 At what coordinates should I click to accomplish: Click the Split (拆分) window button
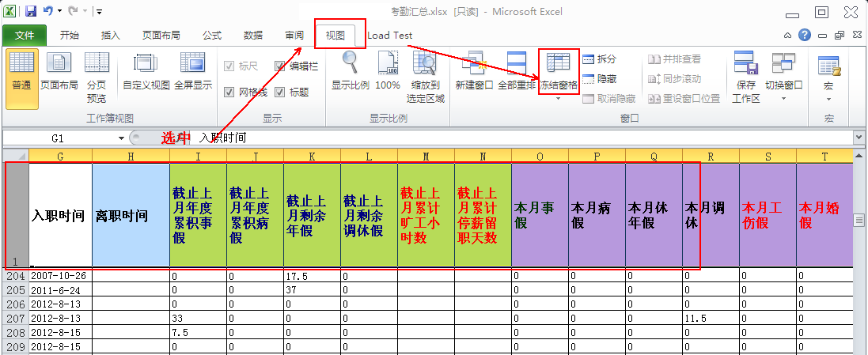pyautogui.click(x=599, y=59)
